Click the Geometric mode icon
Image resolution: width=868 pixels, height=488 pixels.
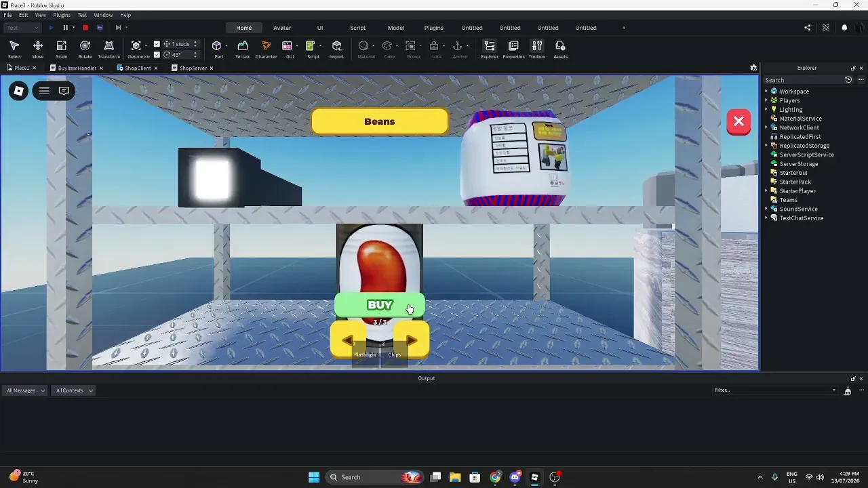[x=136, y=46]
